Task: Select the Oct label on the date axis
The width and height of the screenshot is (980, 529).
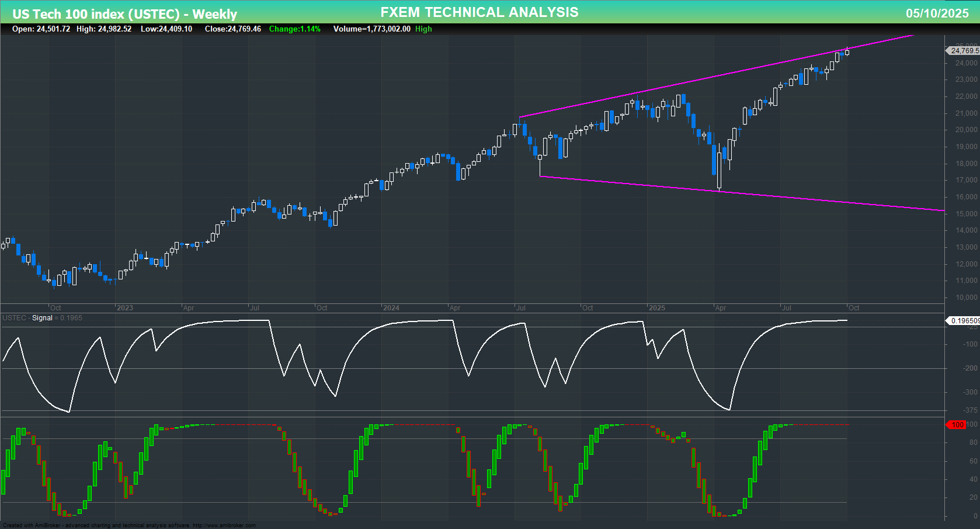Action: tap(854, 307)
